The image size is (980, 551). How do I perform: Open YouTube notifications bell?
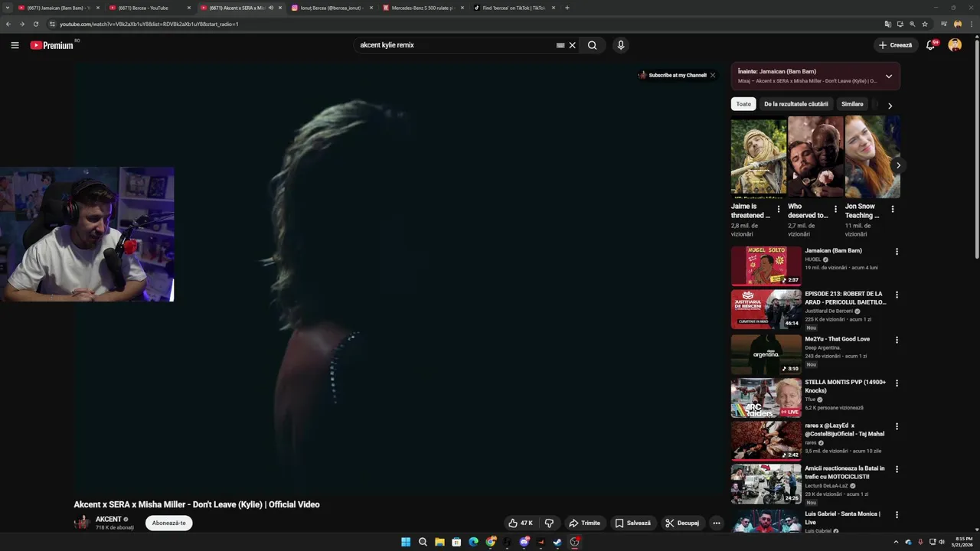pos(931,45)
